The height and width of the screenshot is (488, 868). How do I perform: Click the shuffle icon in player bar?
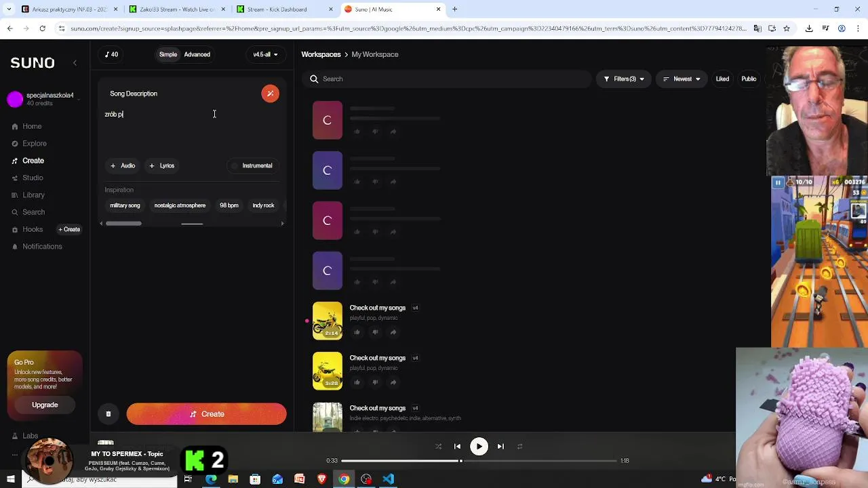tap(438, 447)
